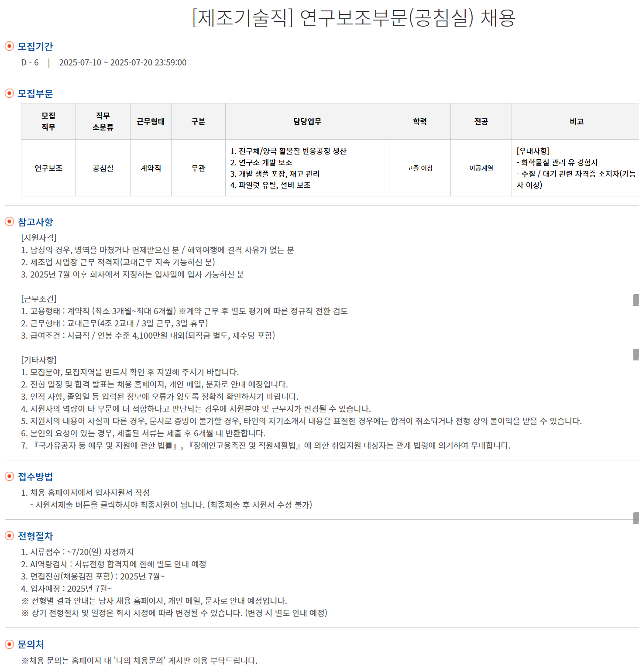Click the red marker icon beside 모집부문
This screenshot has width=639, height=672.
coord(8,93)
